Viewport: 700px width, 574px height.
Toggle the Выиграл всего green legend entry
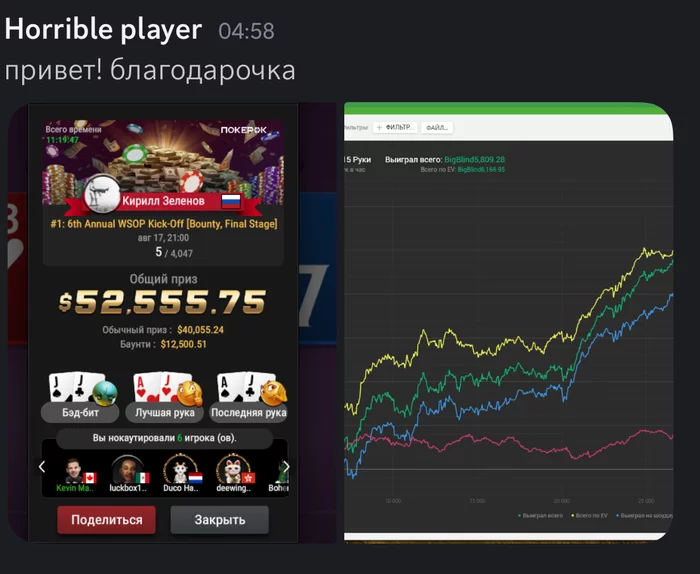pyautogui.click(x=540, y=516)
